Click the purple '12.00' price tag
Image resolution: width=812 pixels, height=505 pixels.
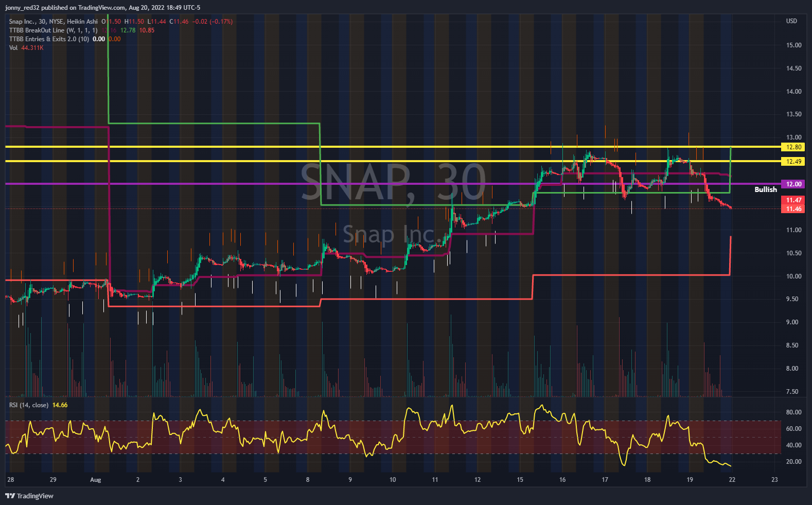(x=793, y=184)
